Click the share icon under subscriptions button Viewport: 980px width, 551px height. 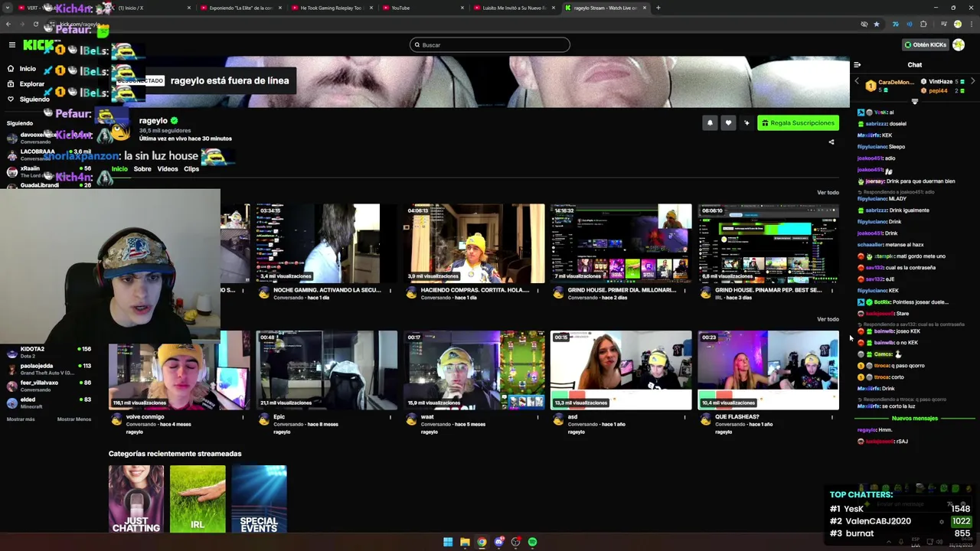pyautogui.click(x=831, y=142)
